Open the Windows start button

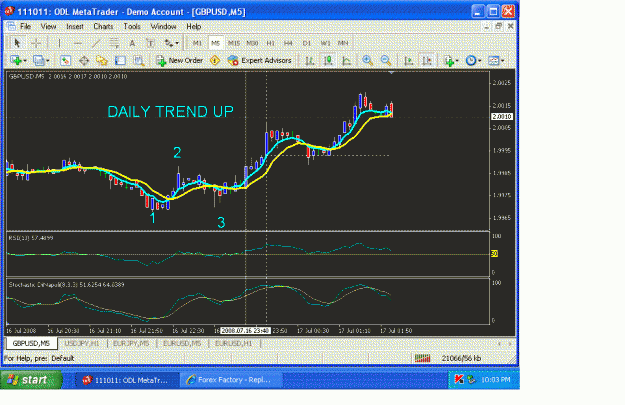click(x=31, y=379)
